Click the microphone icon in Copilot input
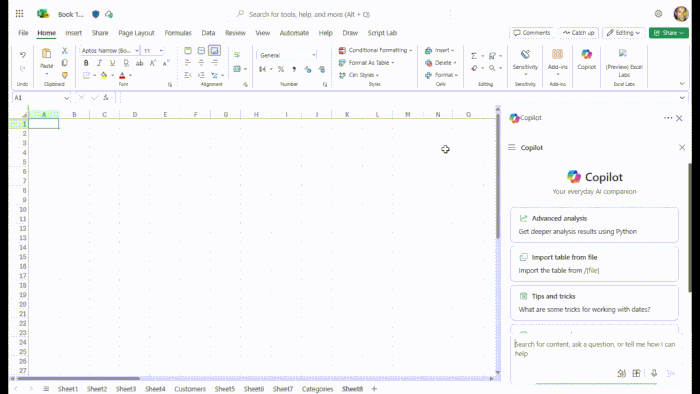 (x=654, y=373)
